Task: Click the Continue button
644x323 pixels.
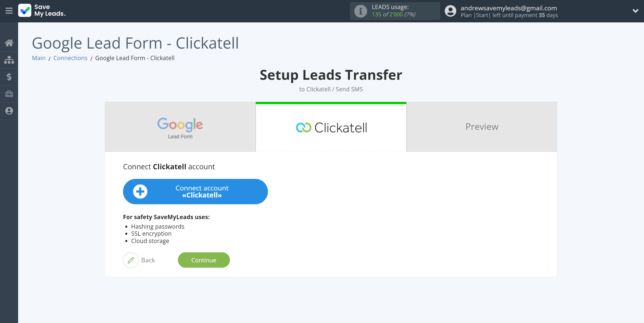Action: click(x=204, y=260)
